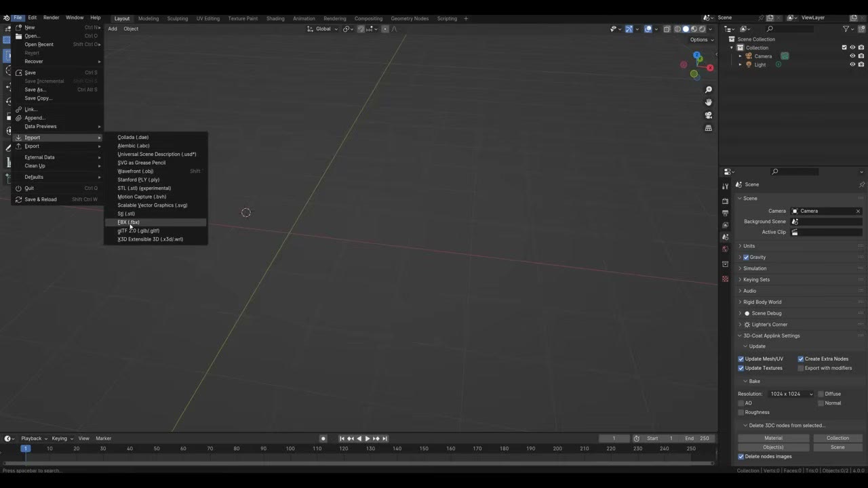
Task: Click the play animation button in timeline
Action: pyautogui.click(x=368, y=439)
